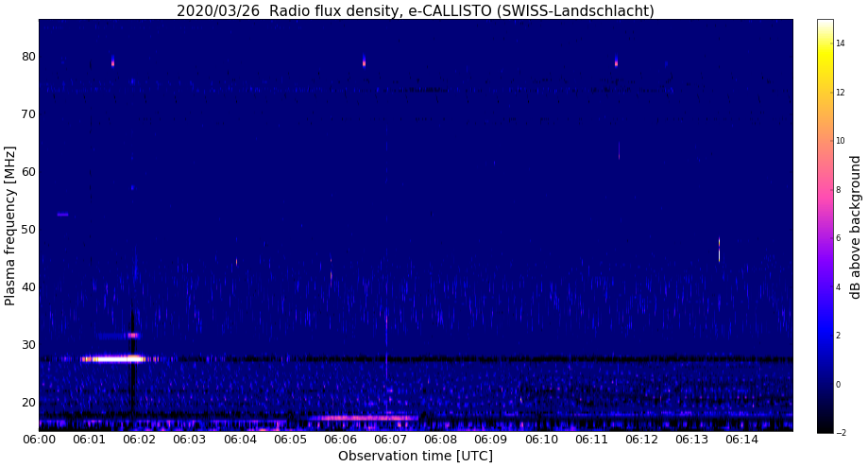Image resolution: width=868 pixels, height=467 pixels.
Task: Click the colorbar tick value 4
Action: [x=839, y=287]
